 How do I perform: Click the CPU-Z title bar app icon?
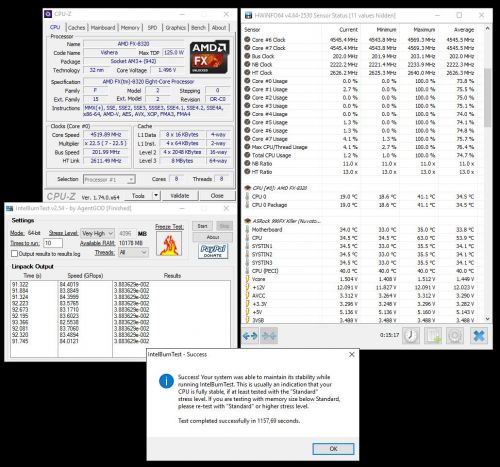pos(48,14)
